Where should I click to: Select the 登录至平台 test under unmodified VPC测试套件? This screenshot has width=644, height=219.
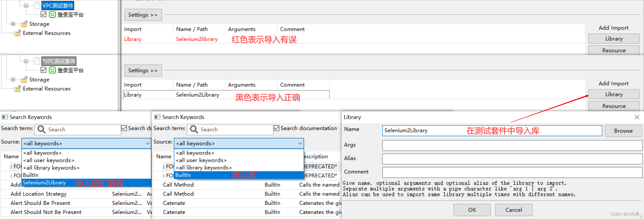pyautogui.click(x=70, y=14)
